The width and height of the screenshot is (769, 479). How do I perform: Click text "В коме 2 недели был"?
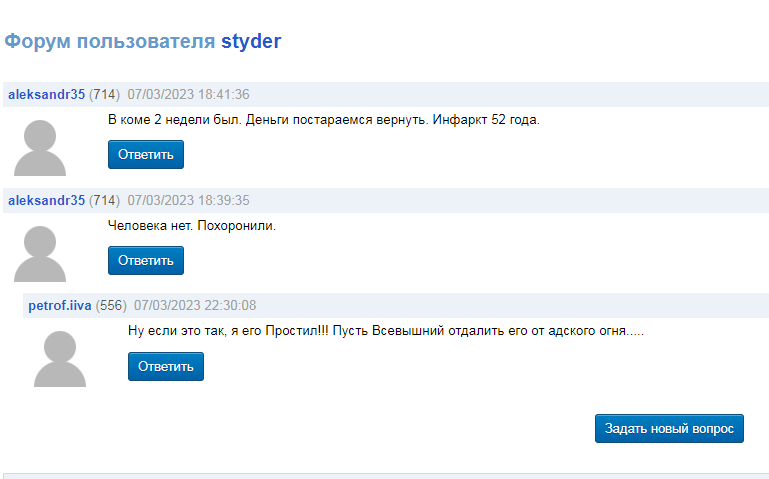coord(175,120)
